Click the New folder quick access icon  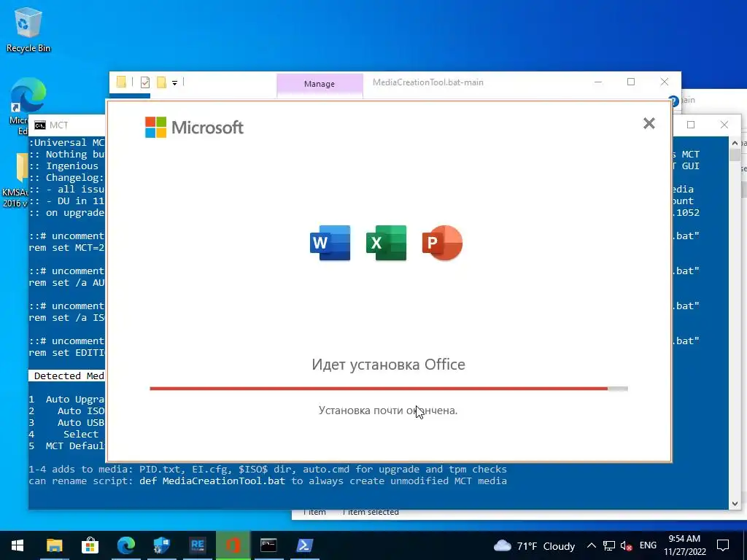pos(161,82)
